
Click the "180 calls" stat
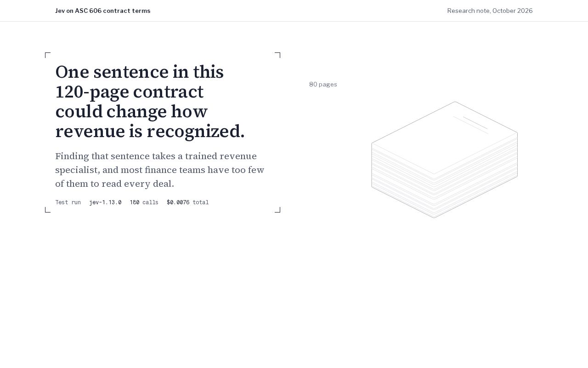click(144, 202)
